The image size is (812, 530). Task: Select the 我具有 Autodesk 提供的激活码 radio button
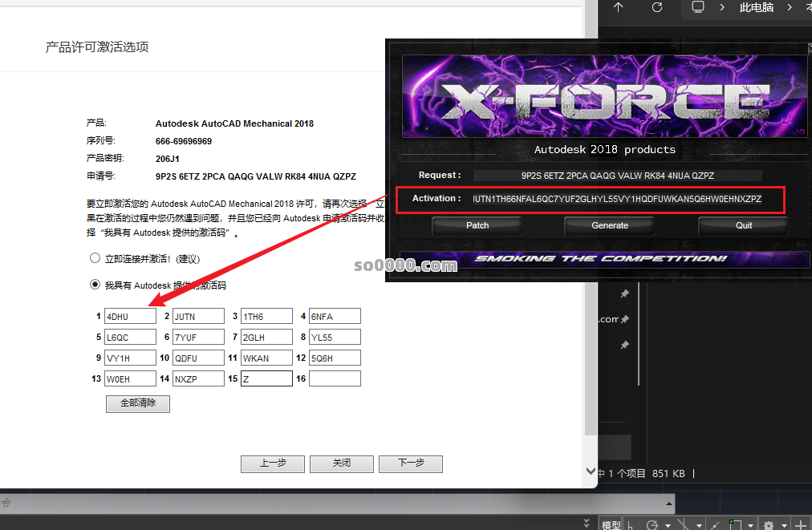95,285
